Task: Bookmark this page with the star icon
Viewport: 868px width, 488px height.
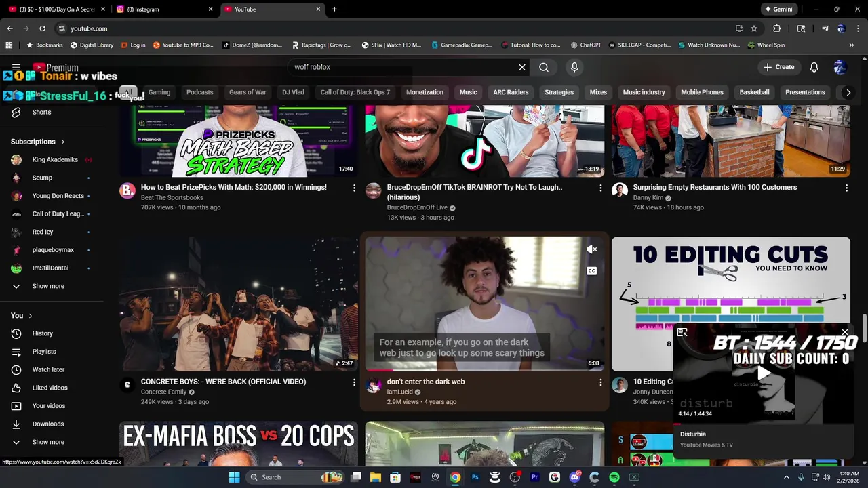Action: tap(754, 28)
